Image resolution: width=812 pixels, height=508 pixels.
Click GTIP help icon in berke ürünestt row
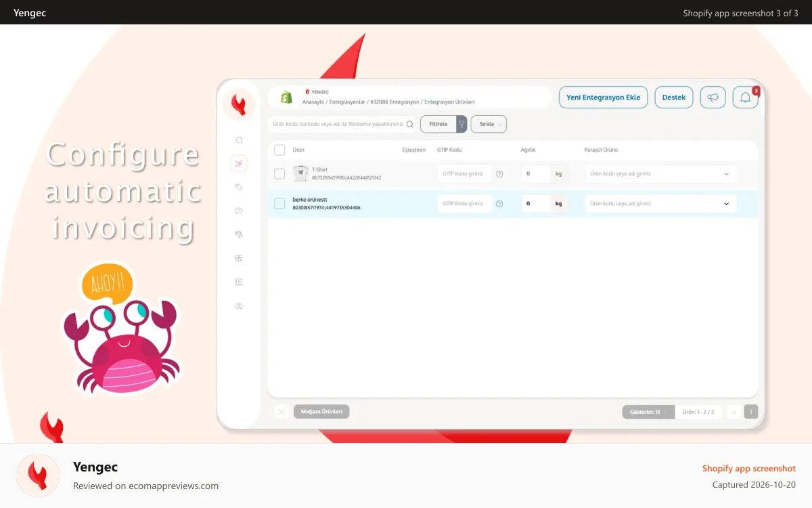pyautogui.click(x=499, y=204)
